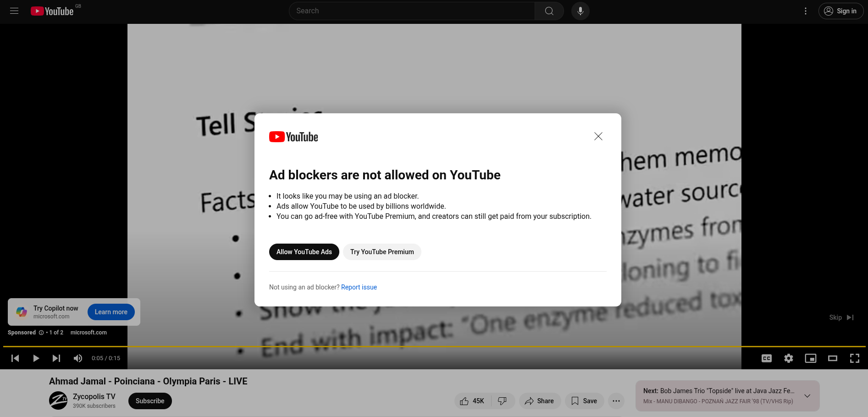
Task: Open the Copilot ad icon
Action: 22,312
